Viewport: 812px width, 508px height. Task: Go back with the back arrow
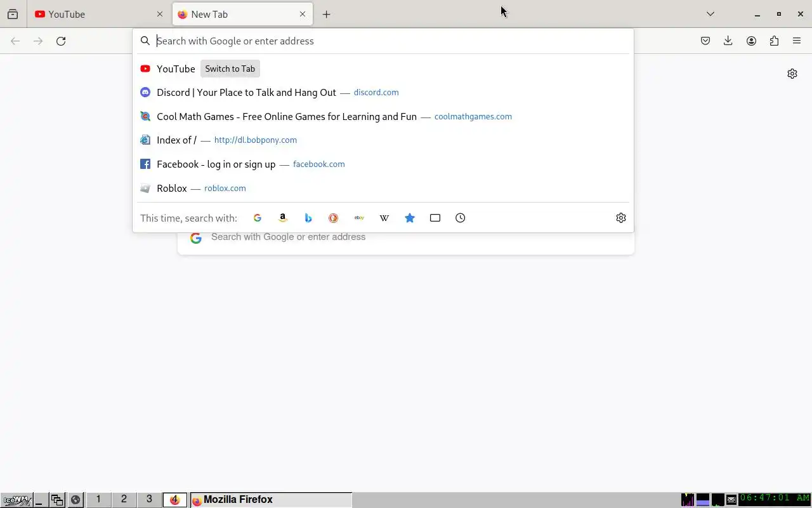coord(15,41)
